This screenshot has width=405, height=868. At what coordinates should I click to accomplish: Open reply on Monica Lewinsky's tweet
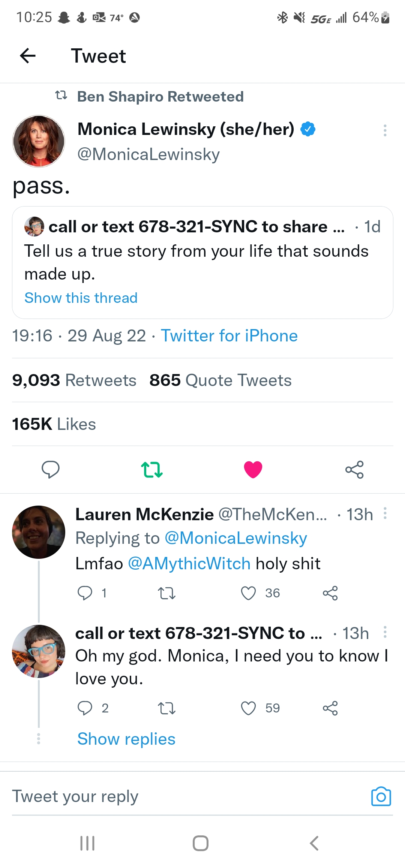tap(50, 469)
